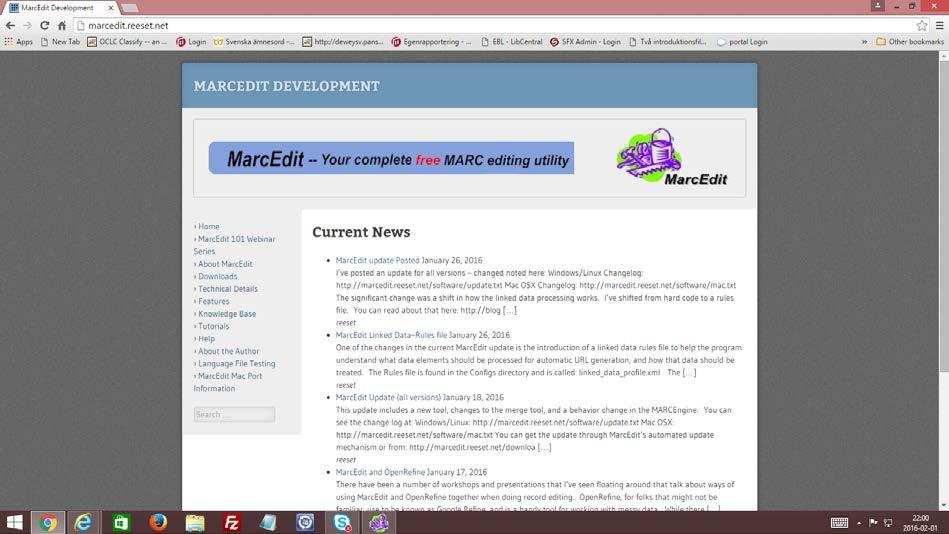Open the Två introduktionsfil bookmark
949x534 pixels.
(x=668, y=42)
